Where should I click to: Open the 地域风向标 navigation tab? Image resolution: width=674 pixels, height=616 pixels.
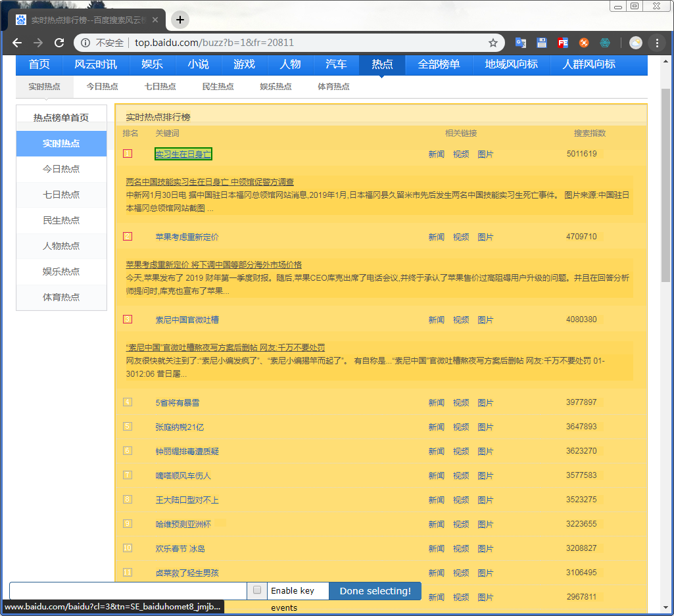click(x=511, y=64)
